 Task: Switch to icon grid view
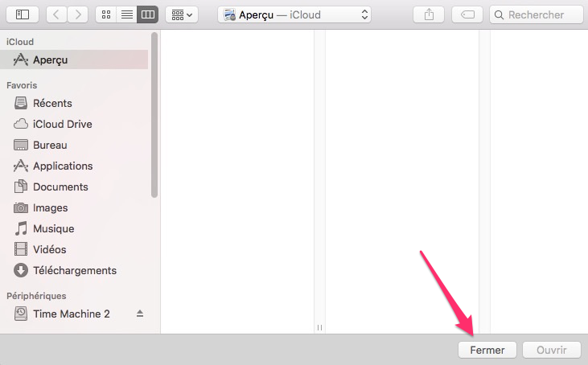coord(106,14)
